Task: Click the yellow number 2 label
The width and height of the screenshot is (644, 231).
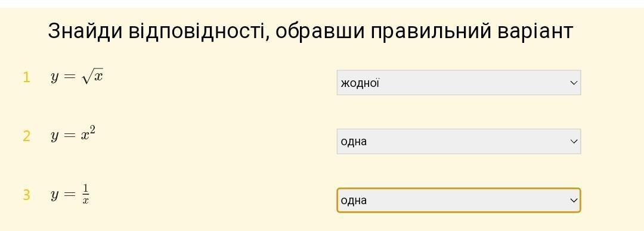Action: tap(26, 136)
